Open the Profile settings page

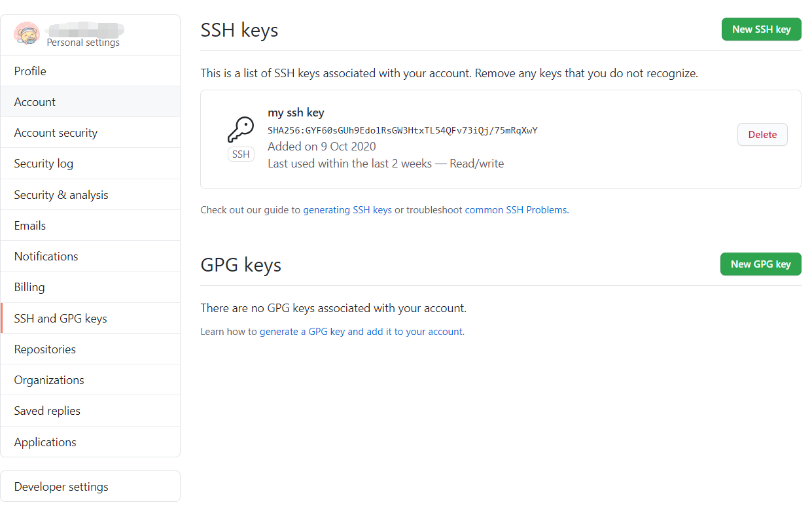click(x=30, y=71)
